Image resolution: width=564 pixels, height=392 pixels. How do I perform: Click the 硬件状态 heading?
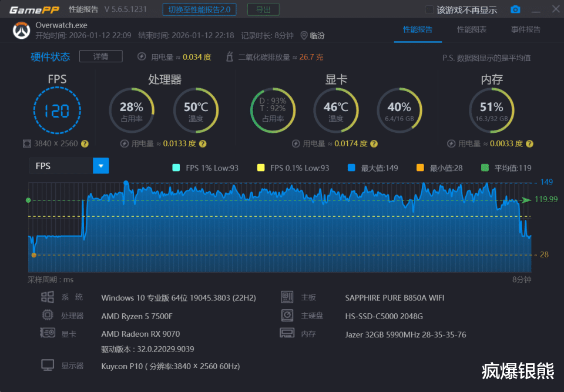tap(50, 57)
